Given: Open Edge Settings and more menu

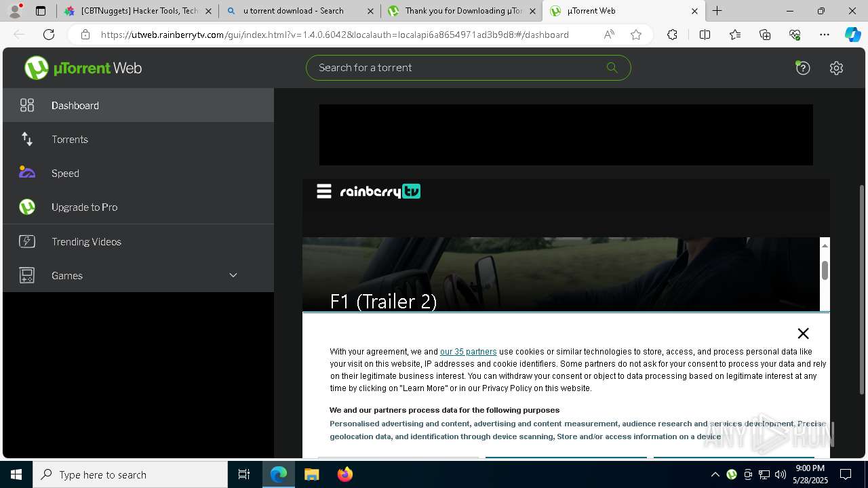Looking at the screenshot, I should [x=825, y=35].
